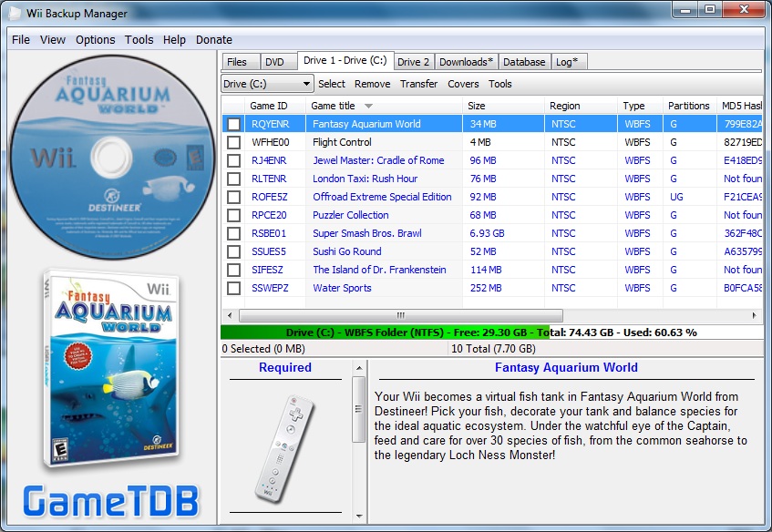772x532 pixels.
Task: Click the Required panel scroll down arrow
Action: pyautogui.click(x=359, y=517)
